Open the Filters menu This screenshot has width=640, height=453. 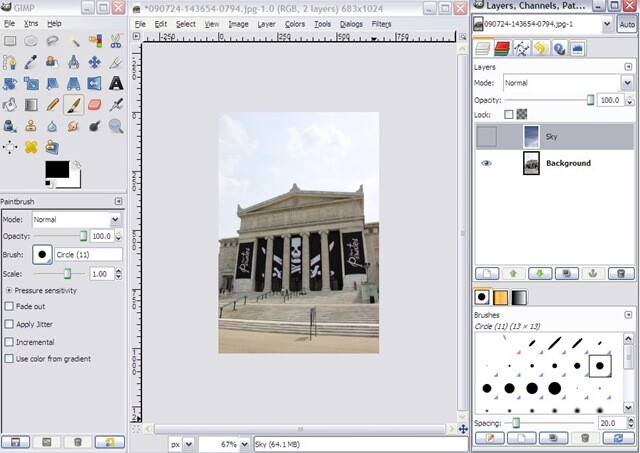381,24
